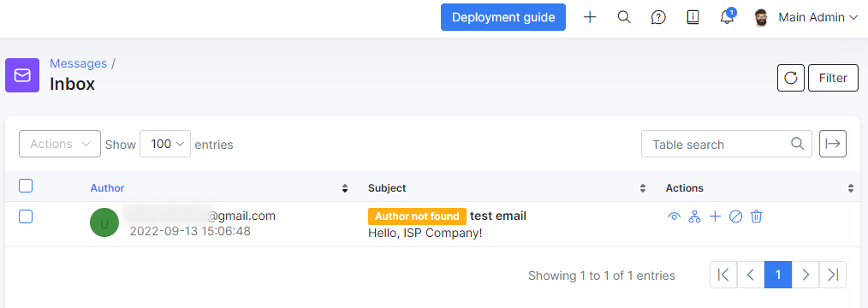The width and height of the screenshot is (868, 308).
Task: Click the Actions column sort arrows
Action: coord(851,188)
